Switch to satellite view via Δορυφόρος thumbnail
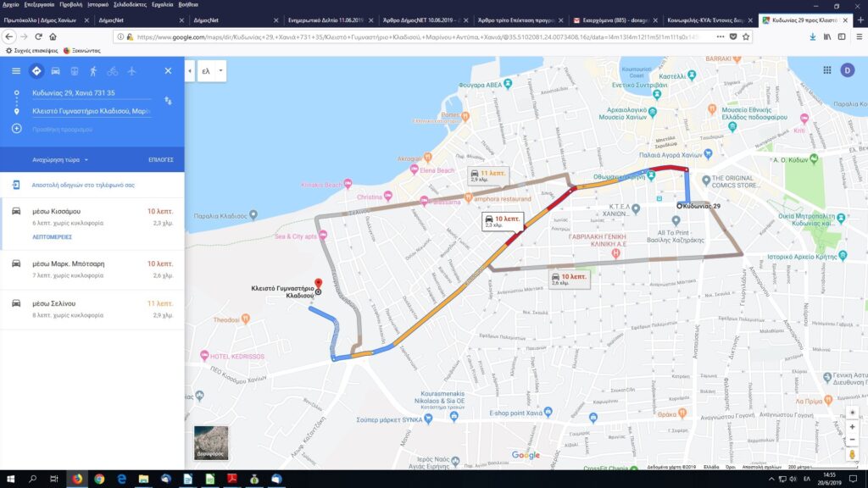868x488 pixels. 210,442
